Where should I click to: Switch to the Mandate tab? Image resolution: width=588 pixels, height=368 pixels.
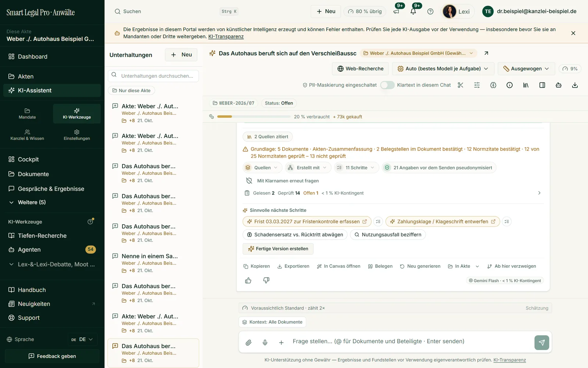(x=27, y=114)
